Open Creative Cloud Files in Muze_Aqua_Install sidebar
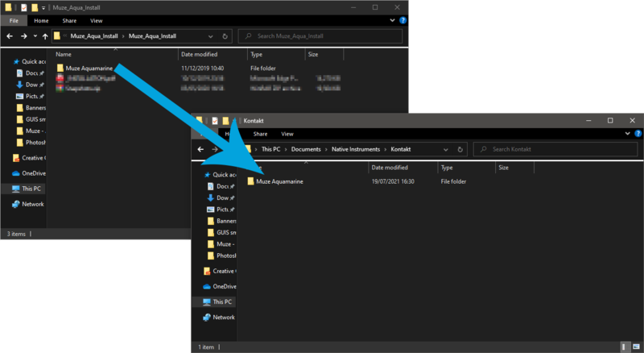Image resolution: width=644 pixels, height=353 pixels. tap(29, 158)
